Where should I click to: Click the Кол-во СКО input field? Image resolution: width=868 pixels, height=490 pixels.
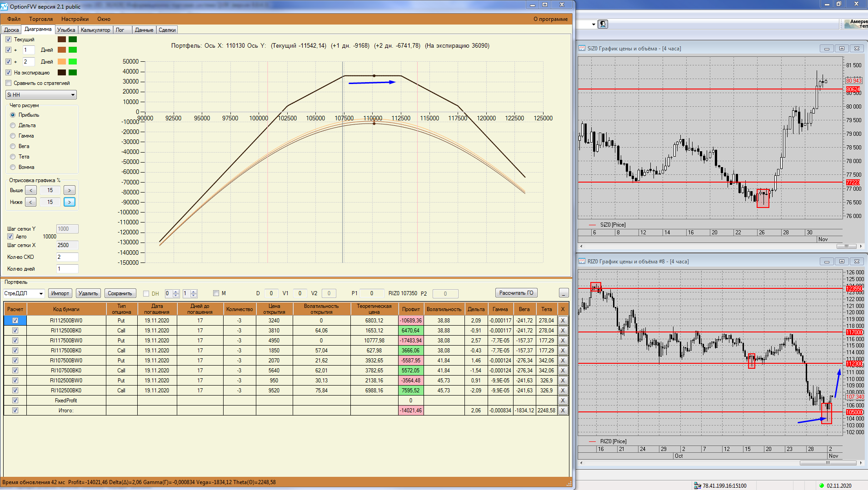[x=67, y=257]
